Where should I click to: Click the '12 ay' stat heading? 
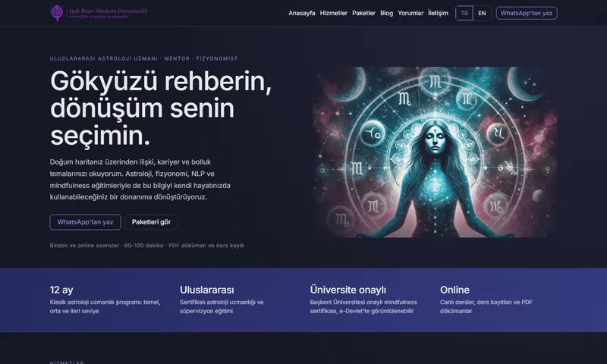[x=61, y=290]
